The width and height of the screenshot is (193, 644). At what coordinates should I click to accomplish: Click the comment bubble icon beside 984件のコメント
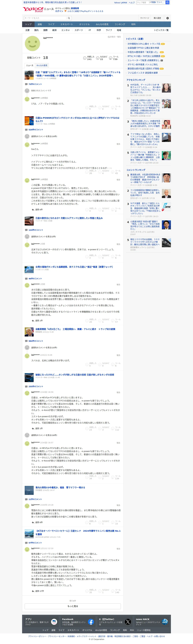(26, 341)
